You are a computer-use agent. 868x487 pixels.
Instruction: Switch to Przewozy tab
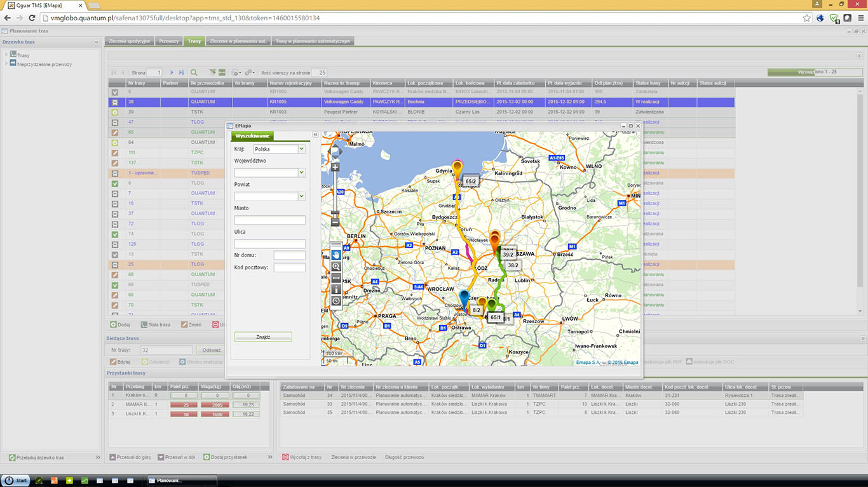pos(169,41)
